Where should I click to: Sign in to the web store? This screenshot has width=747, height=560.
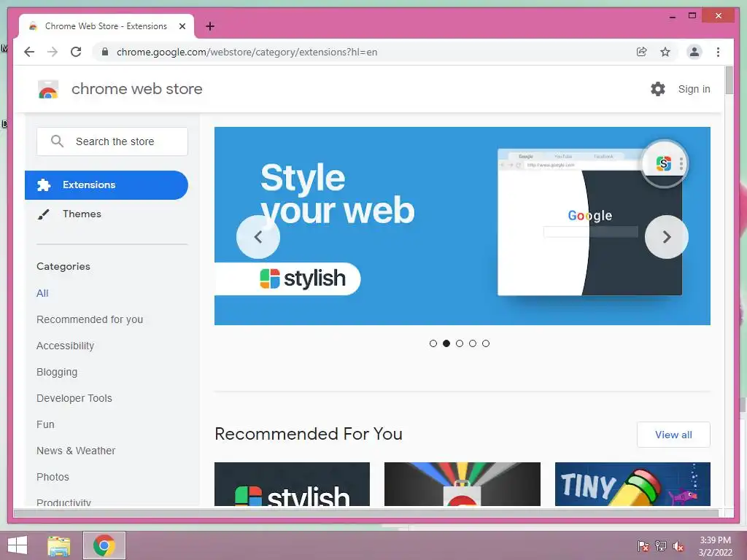(x=694, y=89)
